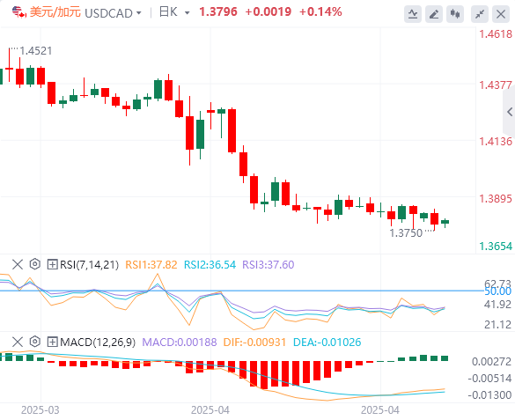Click the MACD -0.00514 axis label
This screenshot has height=420, width=515.
tap(489, 379)
